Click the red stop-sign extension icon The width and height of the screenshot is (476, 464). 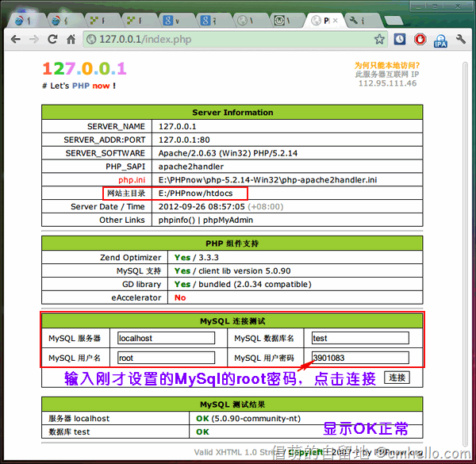pyautogui.click(x=419, y=39)
